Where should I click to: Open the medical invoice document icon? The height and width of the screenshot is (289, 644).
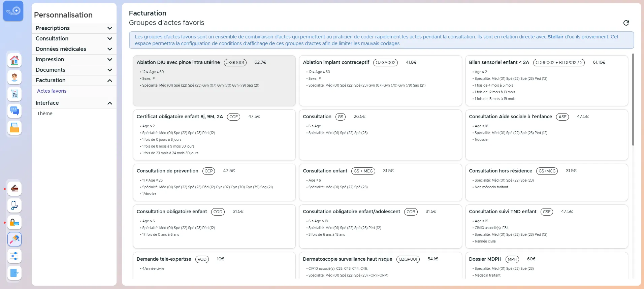(14, 94)
